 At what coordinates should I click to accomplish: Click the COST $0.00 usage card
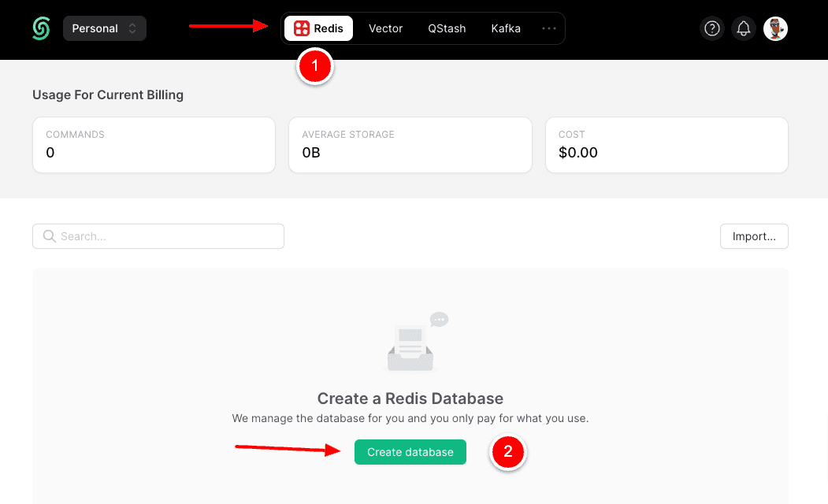click(666, 145)
